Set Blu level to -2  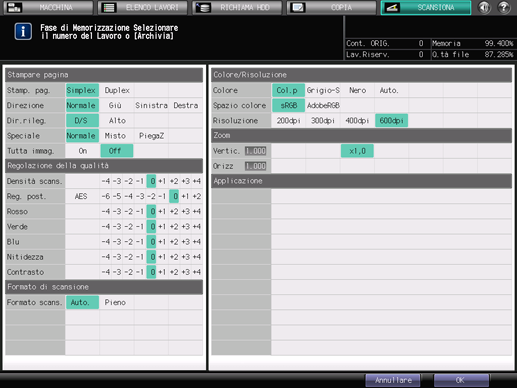click(x=129, y=242)
